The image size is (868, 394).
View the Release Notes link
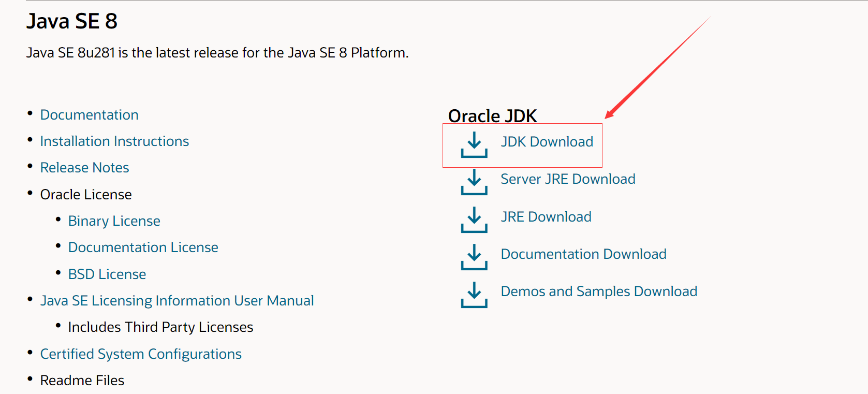(x=85, y=168)
